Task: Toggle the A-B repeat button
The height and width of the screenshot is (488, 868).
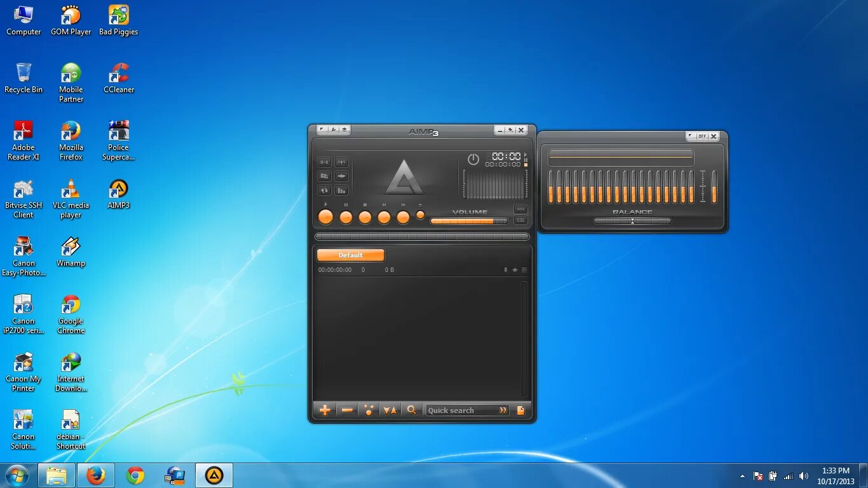Action: coord(324,162)
